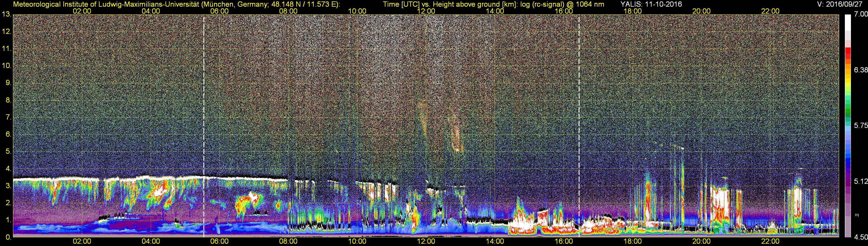Click the 06:00 label on the bottom time axis
Image resolution: width=868 pixels, height=246 pixels.
[x=219, y=242]
